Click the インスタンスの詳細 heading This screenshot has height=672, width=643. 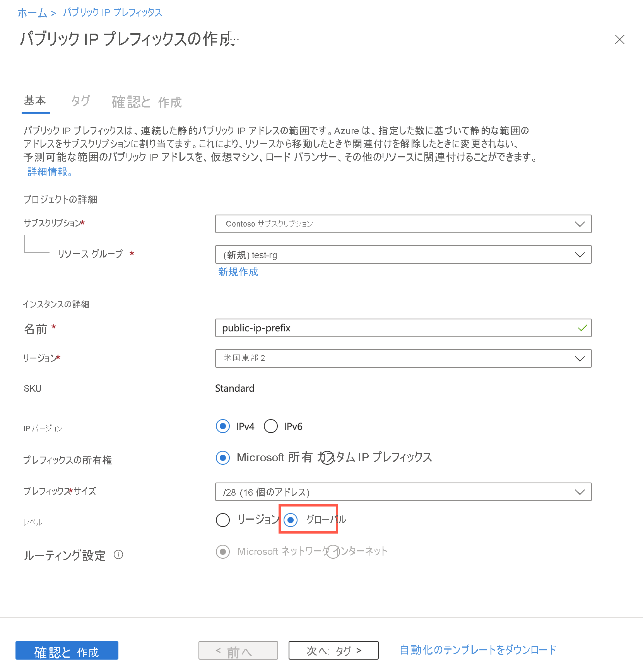click(56, 304)
